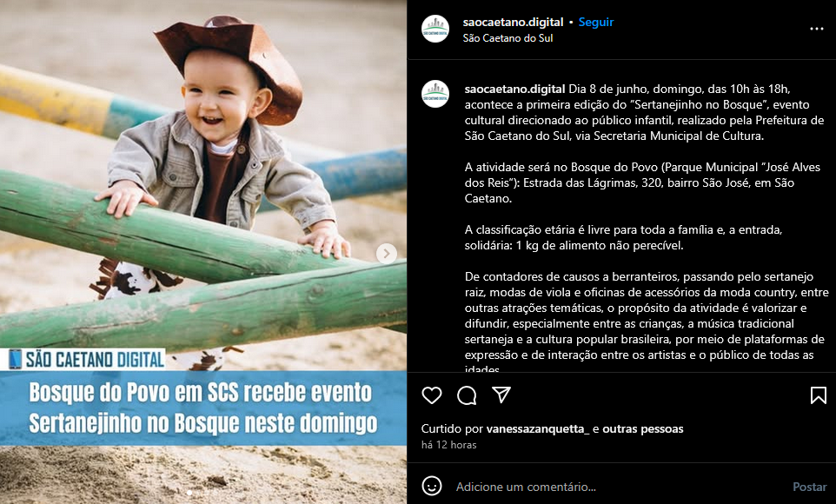Image resolution: width=836 pixels, height=504 pixels.
Task: Click the caption profile avatar
Action: tap(435, 94)
